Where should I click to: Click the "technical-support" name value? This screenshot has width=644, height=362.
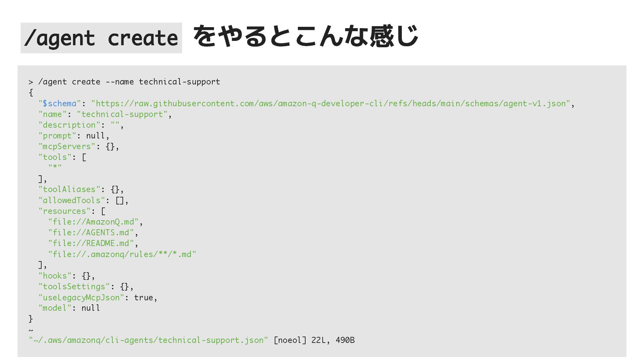coord(122,114)
